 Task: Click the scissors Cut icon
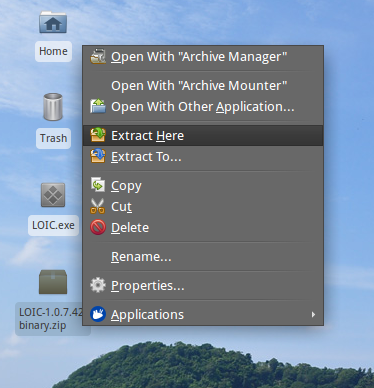coord(98,206)
